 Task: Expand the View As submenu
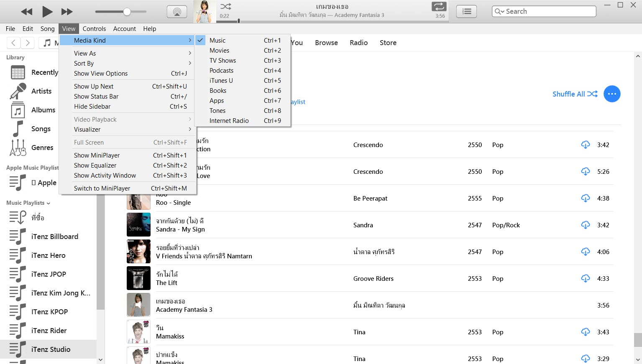click(85, 53)
